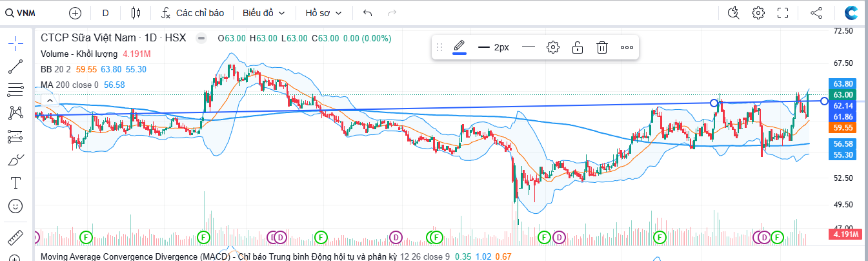Enter fullscreen mode
Viewport: 868px width, 261px height.
pyautogui.click(x=783, y=12)
